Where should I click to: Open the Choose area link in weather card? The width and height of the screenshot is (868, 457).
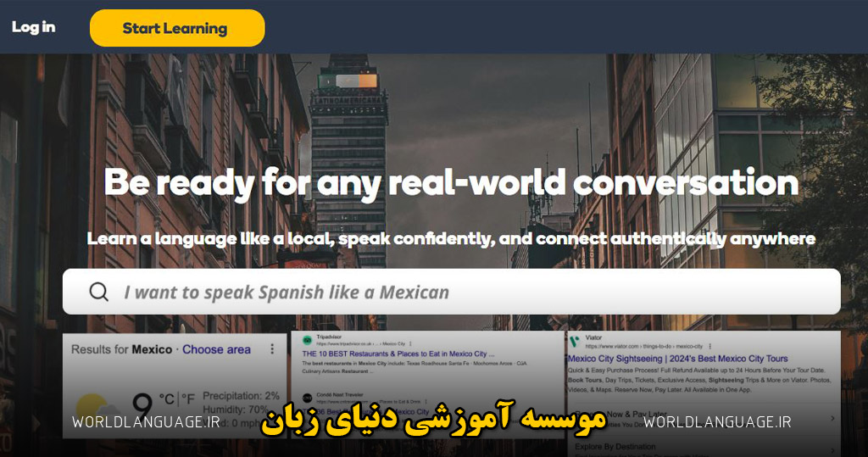pos(216,349)
